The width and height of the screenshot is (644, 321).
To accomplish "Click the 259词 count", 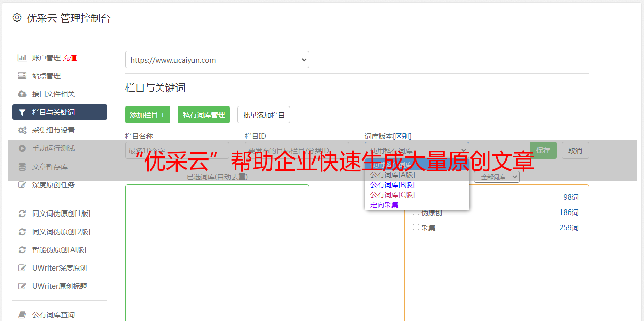I will (569, 228).
